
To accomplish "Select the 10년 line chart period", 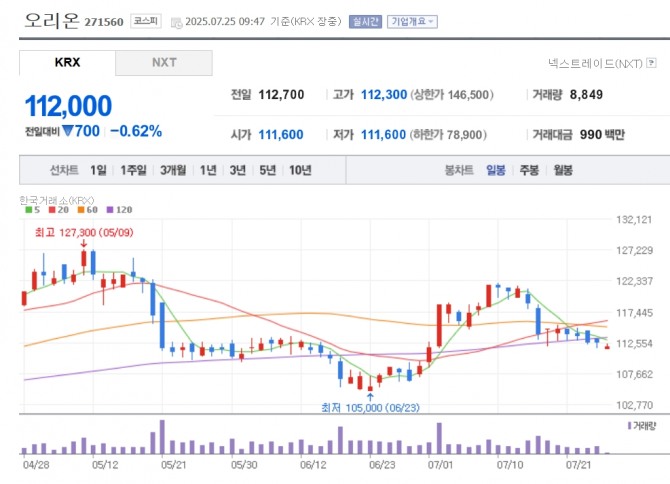I will (300, 170).
